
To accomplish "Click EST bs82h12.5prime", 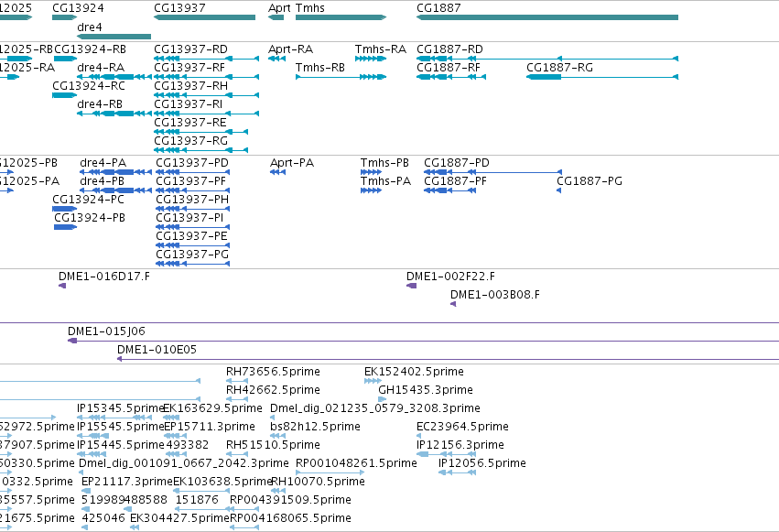I will pos(315,428).
